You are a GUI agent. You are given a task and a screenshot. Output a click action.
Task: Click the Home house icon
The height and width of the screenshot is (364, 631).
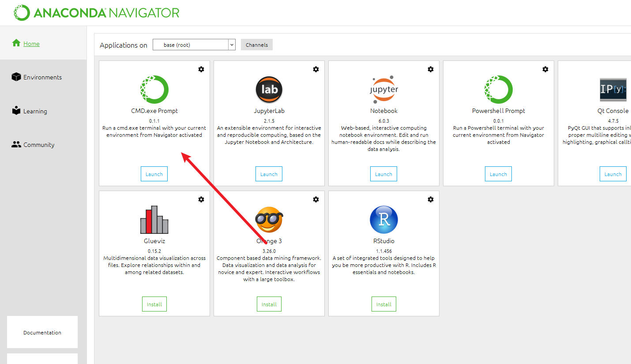tap(16, 43)
